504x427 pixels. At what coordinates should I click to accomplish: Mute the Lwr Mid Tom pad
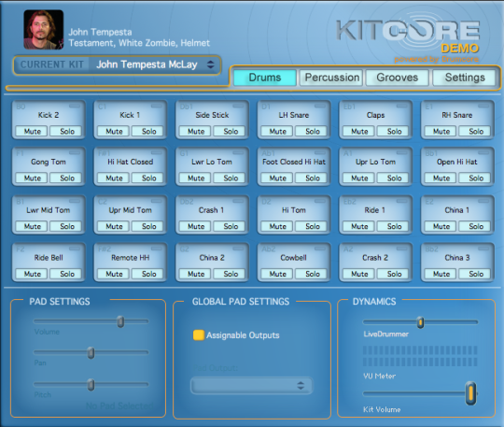(32, 226)
